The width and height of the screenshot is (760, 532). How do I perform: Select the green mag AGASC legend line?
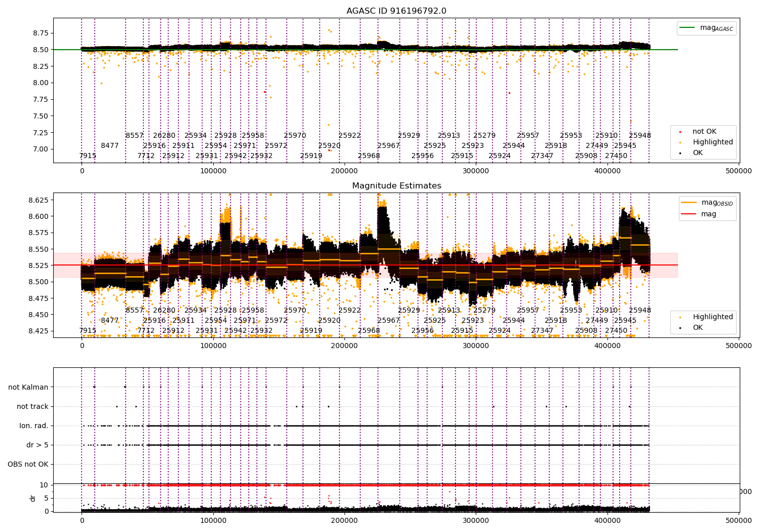[688, 28]
